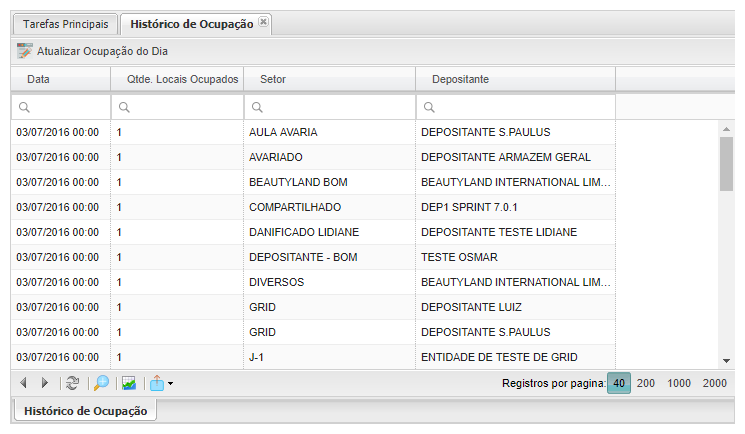Refresh the grid data

pos(72,383)
